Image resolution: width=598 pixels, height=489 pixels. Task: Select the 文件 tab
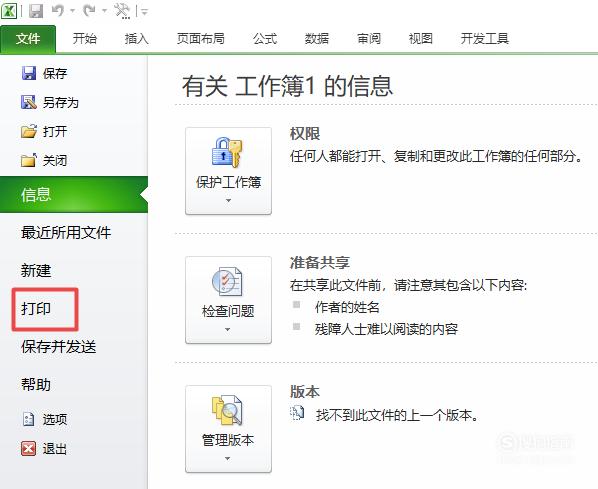28,39
